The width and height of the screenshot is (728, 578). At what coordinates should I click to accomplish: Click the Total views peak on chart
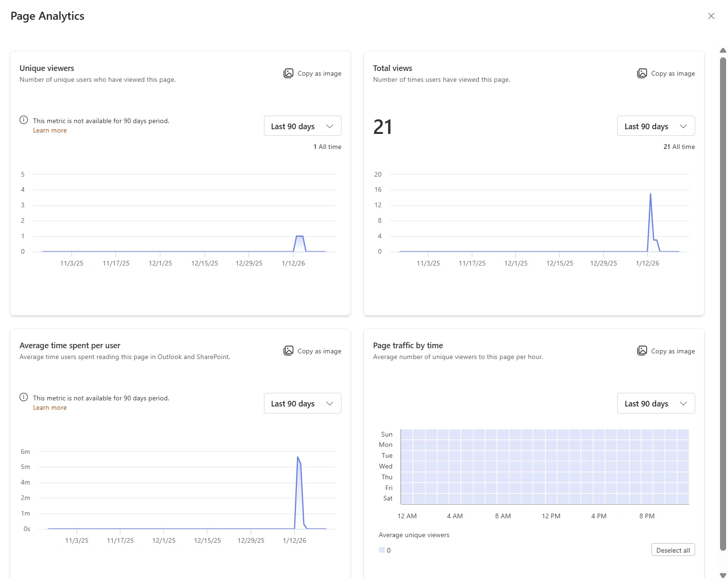pos(651,194)
